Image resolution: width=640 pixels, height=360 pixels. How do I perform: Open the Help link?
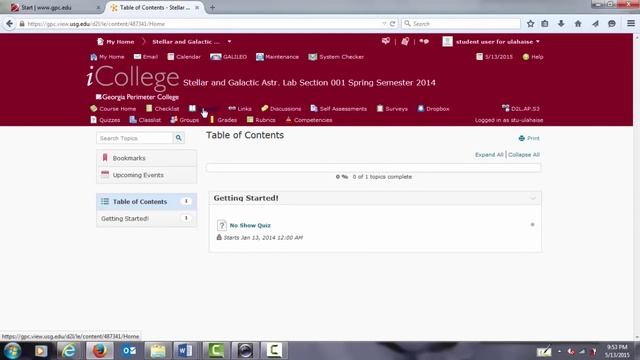[x=533, y=57]
